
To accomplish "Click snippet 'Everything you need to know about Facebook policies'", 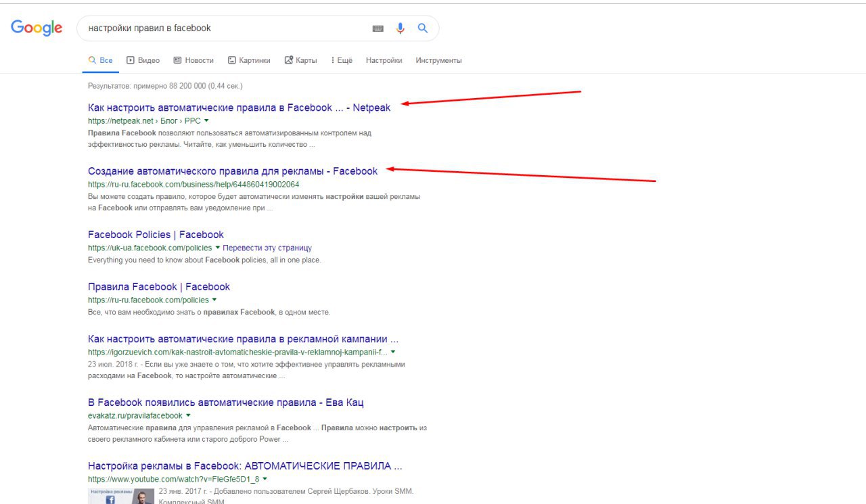I will [204, 260].
